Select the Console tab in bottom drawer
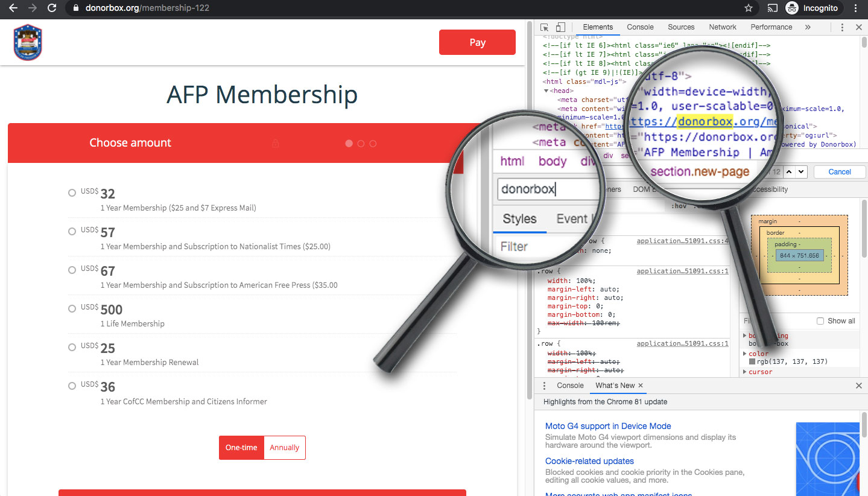This screenshot has height=496, width=868. [x=570, y=386]
